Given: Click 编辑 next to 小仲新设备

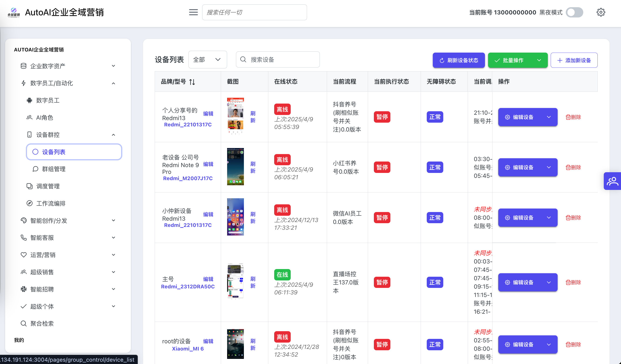Looking at the screenshot, I should (x=208, y=215).
